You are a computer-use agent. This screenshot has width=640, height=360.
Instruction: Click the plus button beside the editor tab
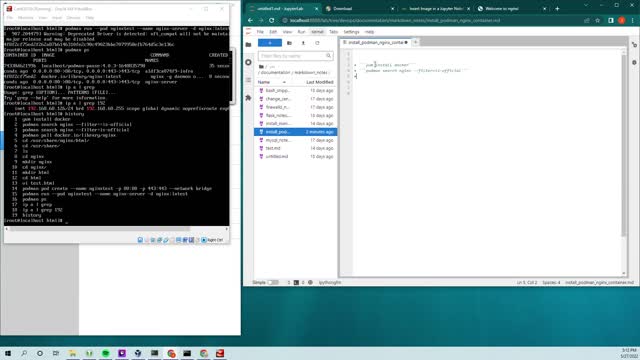[x=416, y=42]
